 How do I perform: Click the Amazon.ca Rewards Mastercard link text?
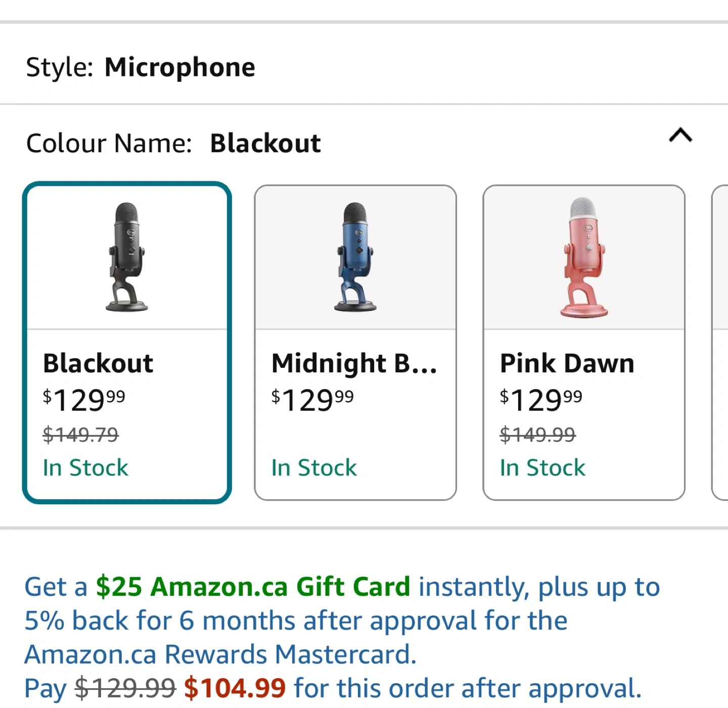(x=220, y=654)
